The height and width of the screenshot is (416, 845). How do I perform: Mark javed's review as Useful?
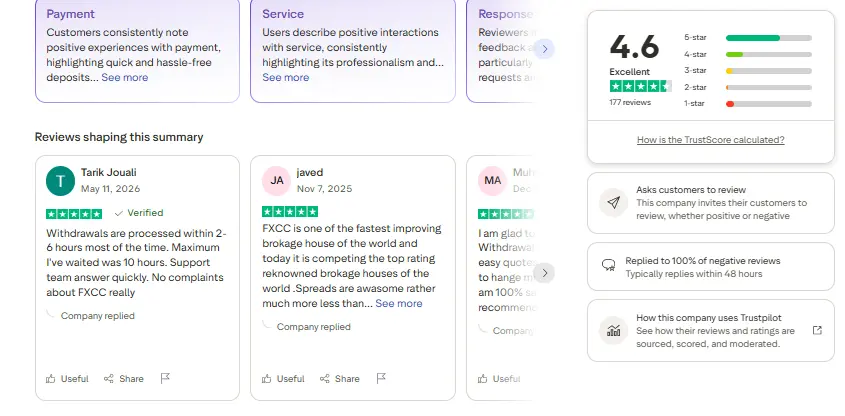[x=283, y=379]
